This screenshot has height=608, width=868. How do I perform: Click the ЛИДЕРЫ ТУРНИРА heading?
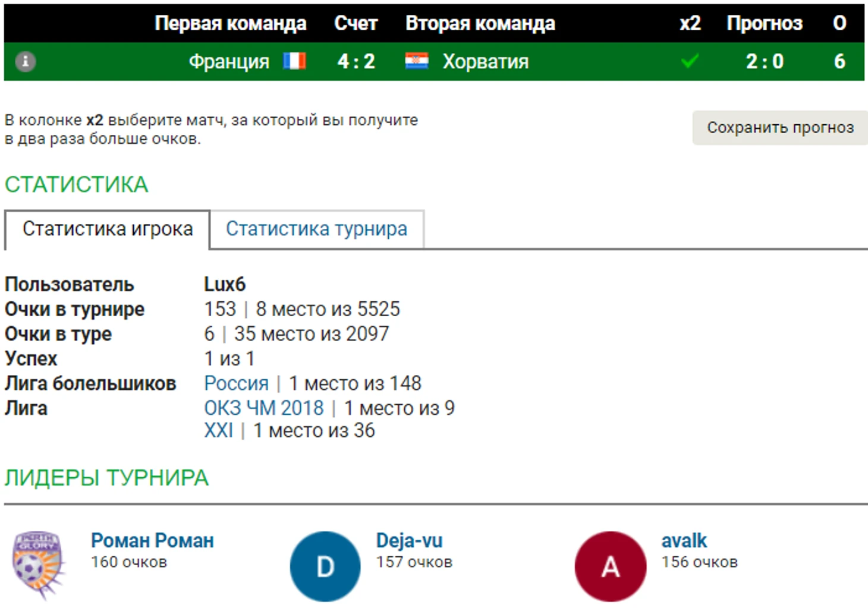107,478
